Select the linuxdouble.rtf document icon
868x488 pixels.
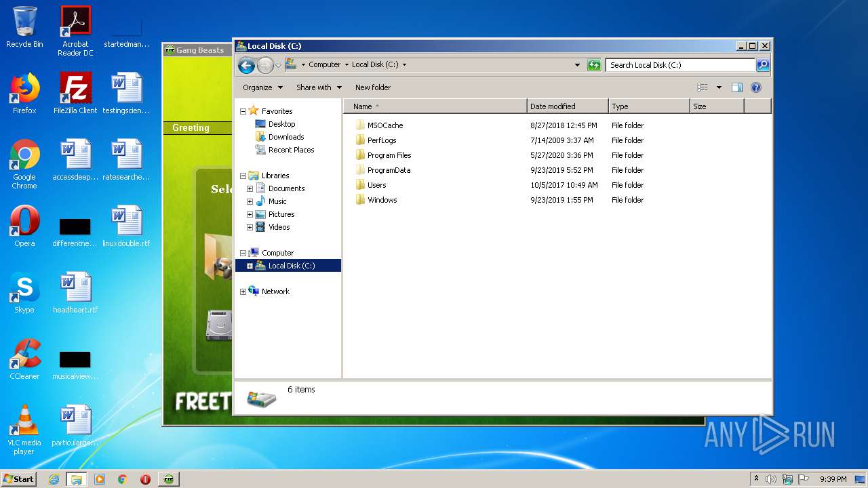(126, 226)
